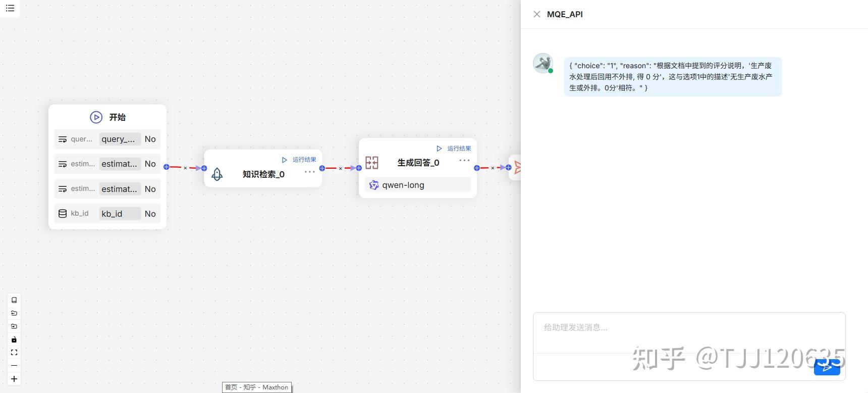Send the message with the blue arrow button
This screenshot has width=868, height=393.
click(x=827, y=367)
